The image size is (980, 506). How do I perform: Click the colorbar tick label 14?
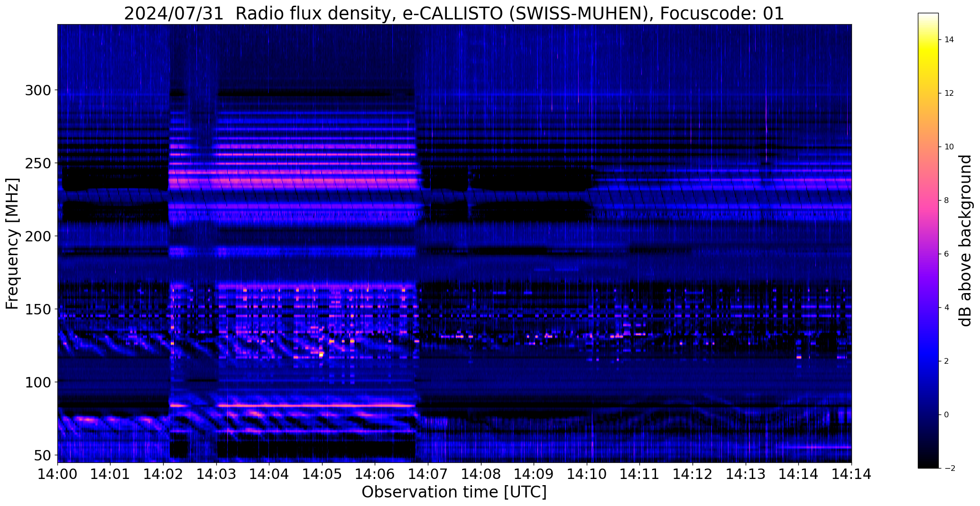click(x=949, y=40)
